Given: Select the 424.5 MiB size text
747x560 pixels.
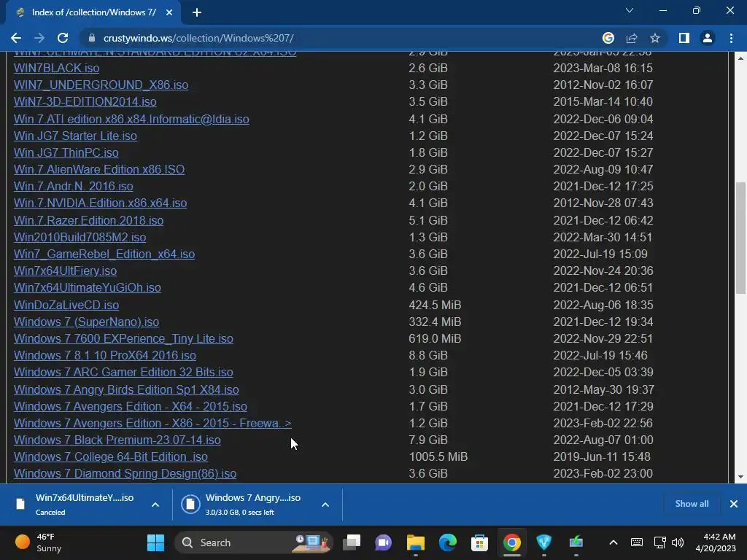Looking at the screenshot, I should coord(435,306).
